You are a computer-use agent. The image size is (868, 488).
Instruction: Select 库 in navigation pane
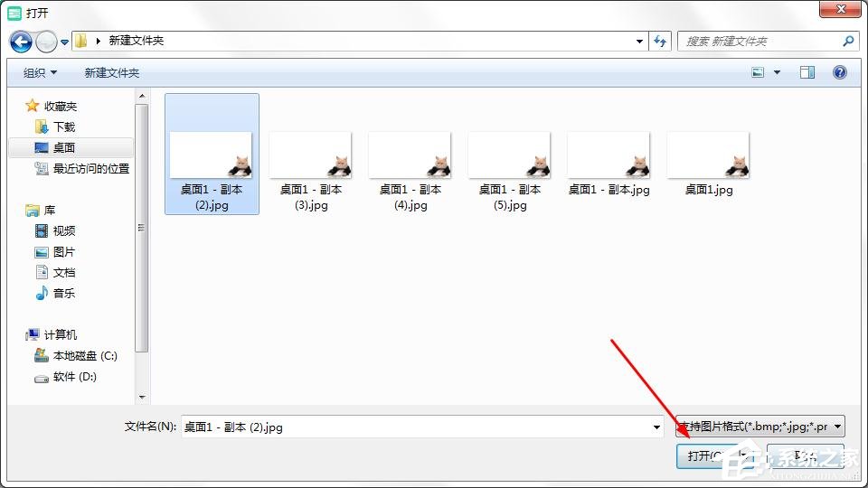tap(50, 211)
